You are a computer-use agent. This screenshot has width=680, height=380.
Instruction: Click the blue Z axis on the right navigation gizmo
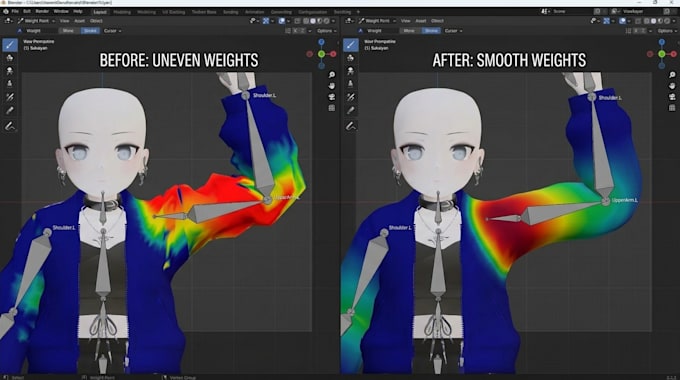click(x=662, y=42)
